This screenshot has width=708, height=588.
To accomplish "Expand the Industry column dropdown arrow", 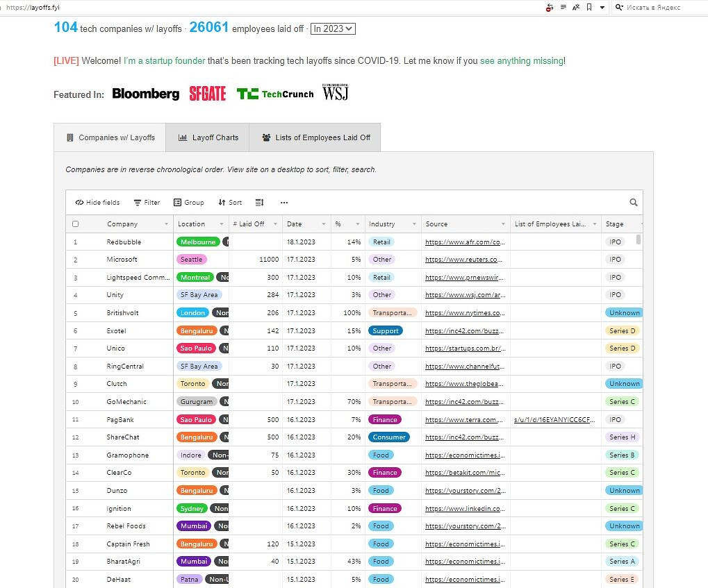I will click(415, 224).
